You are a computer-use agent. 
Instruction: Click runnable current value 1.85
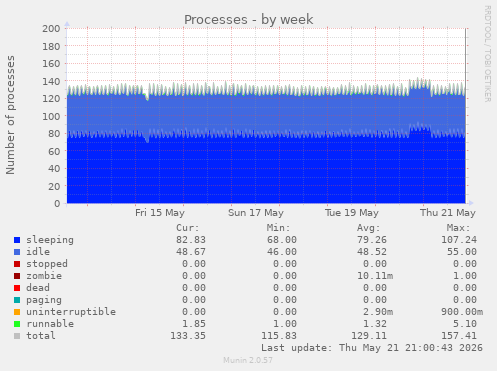pyautogui.click(x=194, y=324)
